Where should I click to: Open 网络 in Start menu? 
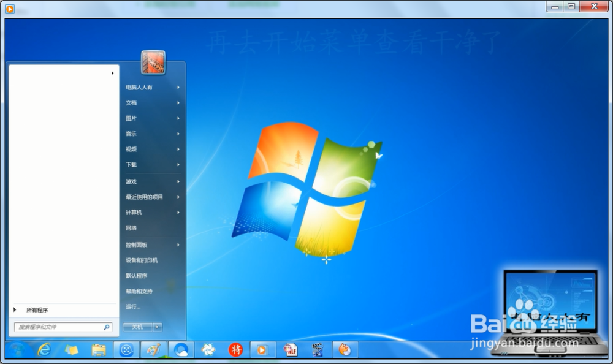131,228
